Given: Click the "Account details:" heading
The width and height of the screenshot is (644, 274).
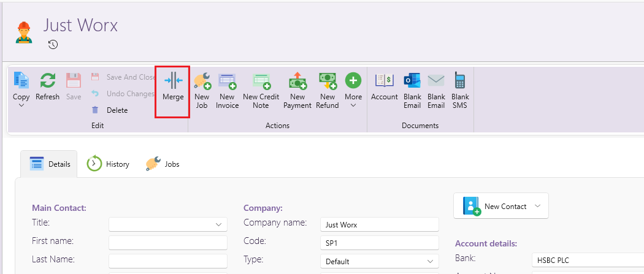Looking at the screenshot, I should pyautogui.click(x=486, y=243).
